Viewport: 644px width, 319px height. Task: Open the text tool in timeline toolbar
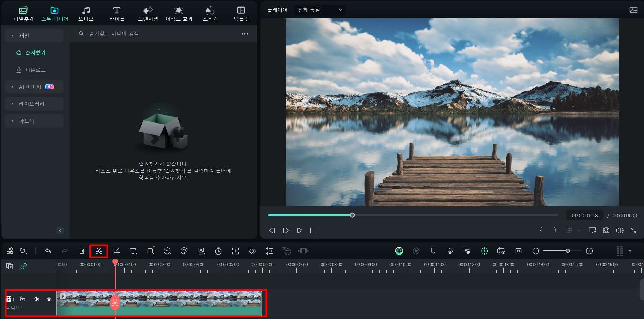pos(133,251)
